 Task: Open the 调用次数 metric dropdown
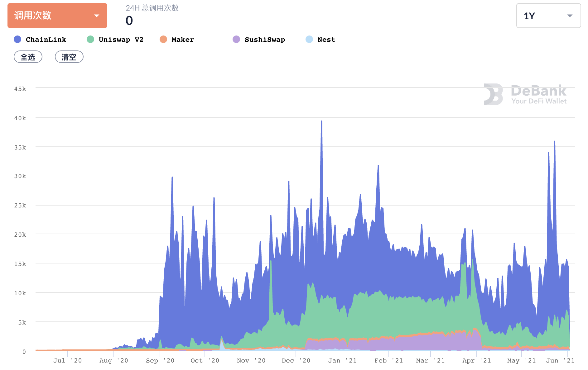[57, 16]
